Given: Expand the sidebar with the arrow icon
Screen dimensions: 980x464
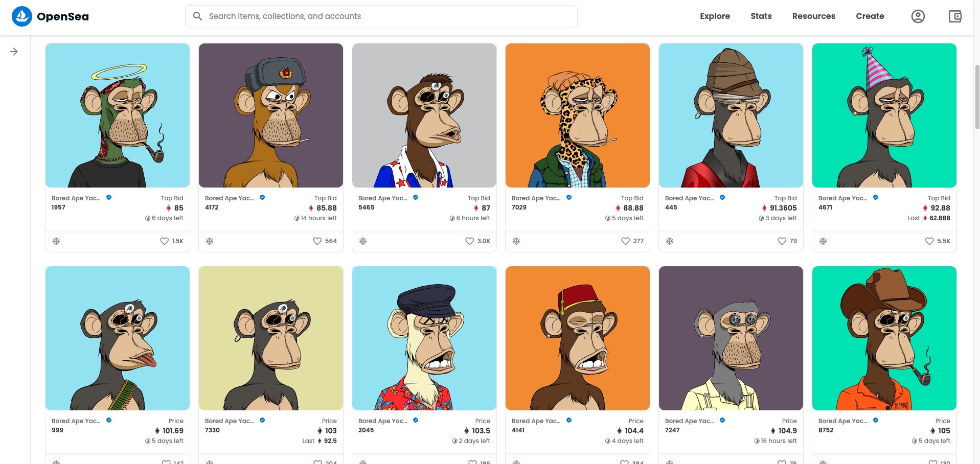Looking at the screenshot, I should (14, 52).
